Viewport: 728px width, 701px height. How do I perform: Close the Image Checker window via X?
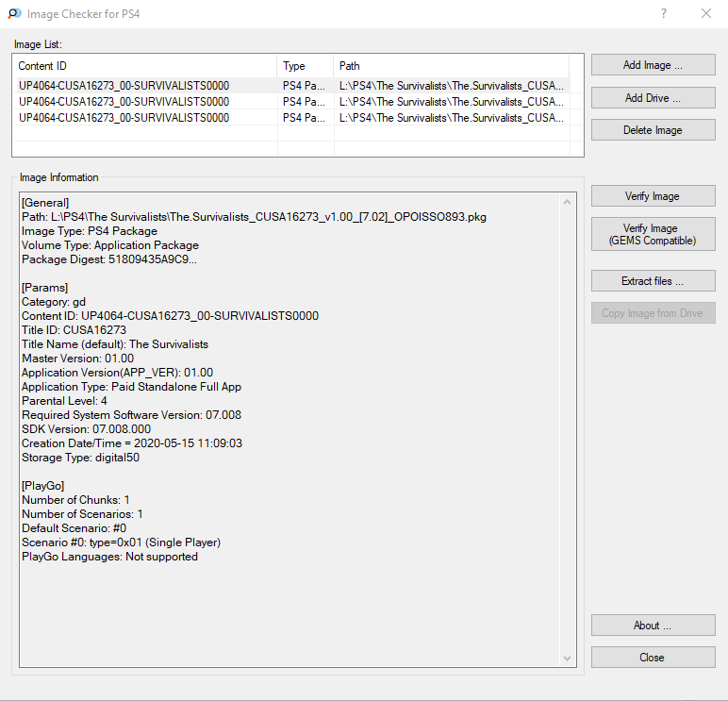coord(706,13)
